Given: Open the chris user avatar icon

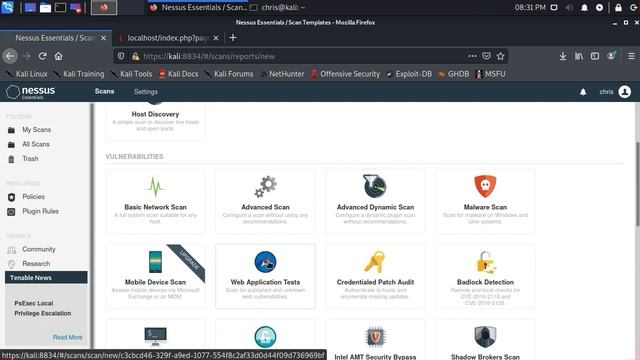Looking at the screenshot, I should click(624, 92).
